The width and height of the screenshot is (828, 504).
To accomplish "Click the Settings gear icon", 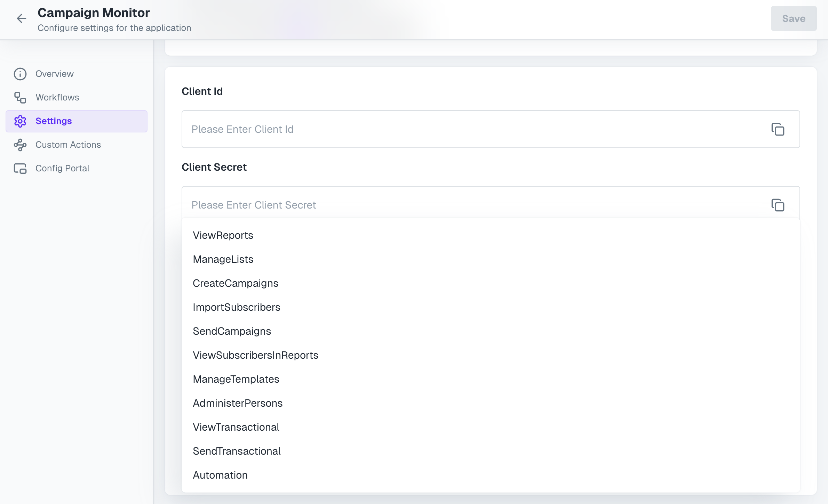I will pyautogui.click(x=20, y=121).
